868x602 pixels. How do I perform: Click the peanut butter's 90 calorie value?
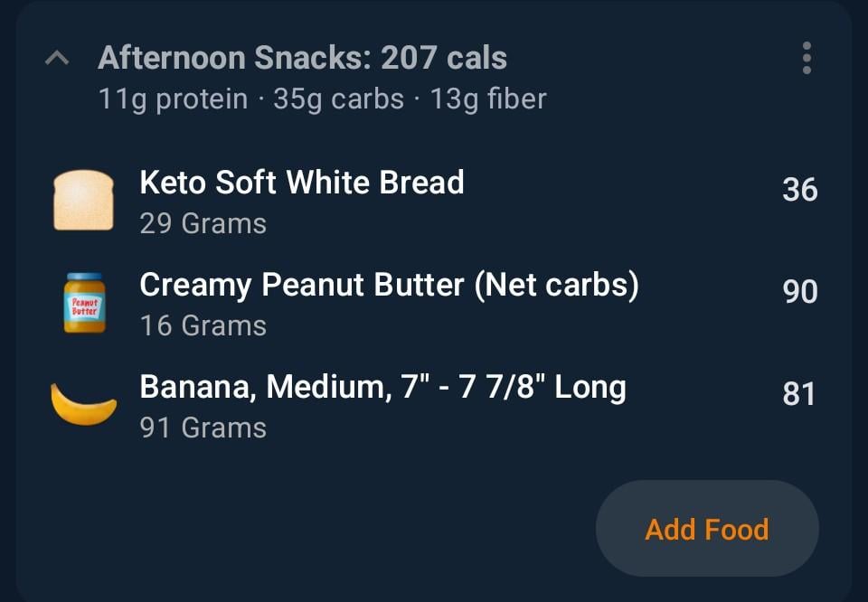pos(799,291)
